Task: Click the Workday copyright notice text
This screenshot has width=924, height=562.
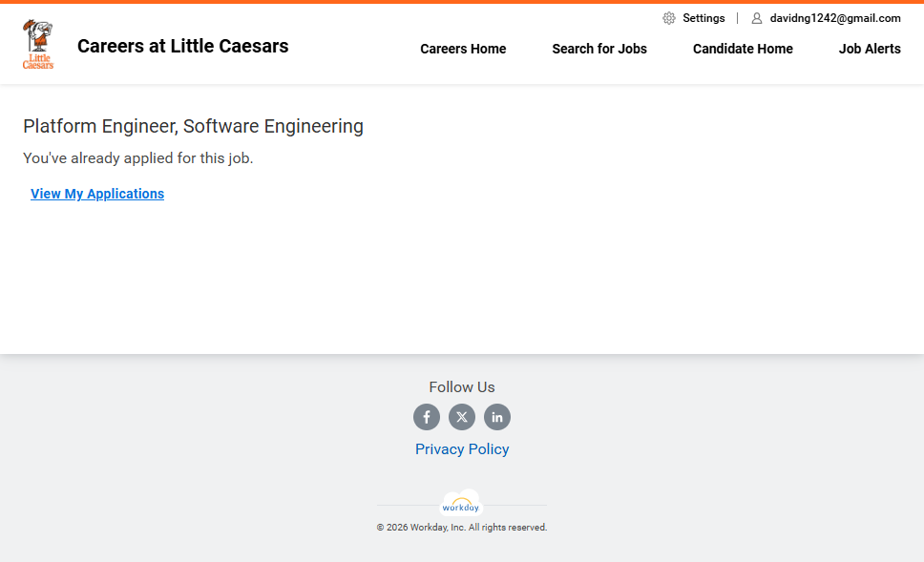Action: point(462,528)
